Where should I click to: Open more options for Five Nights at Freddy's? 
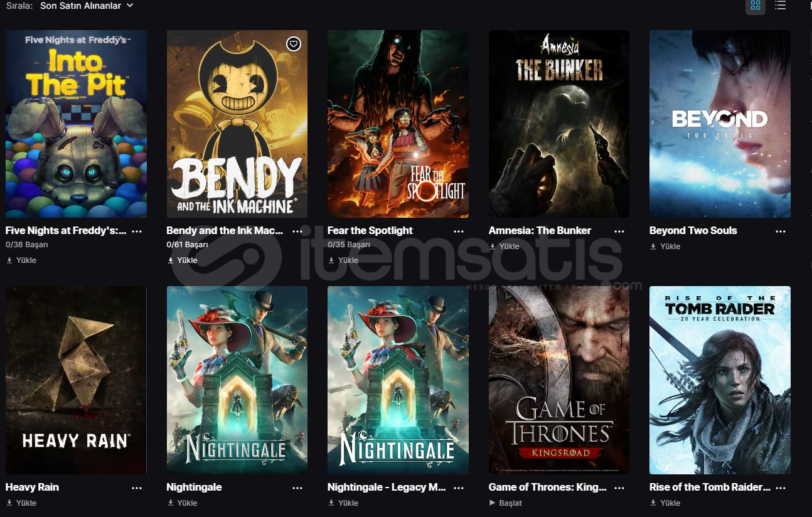pos(137,231)
